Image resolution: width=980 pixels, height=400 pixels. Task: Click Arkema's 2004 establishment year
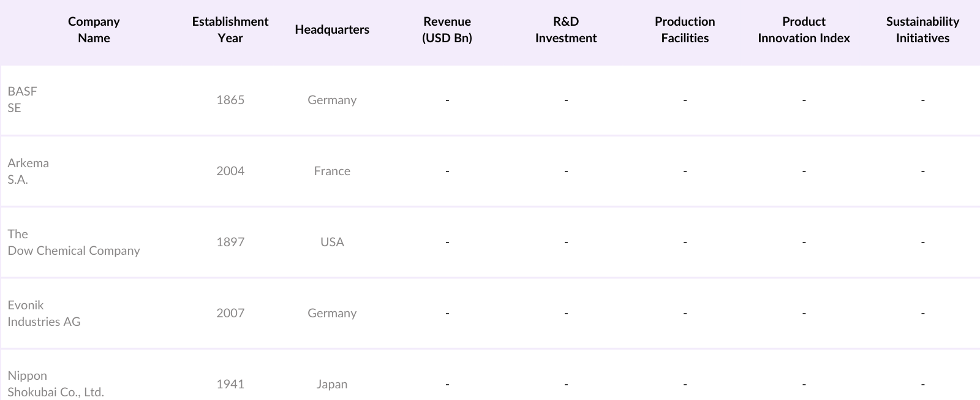click(230, 171)
